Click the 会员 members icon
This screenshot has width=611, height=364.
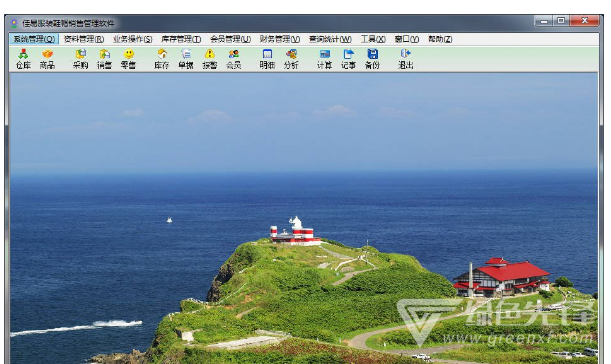(x=233, y=59)
